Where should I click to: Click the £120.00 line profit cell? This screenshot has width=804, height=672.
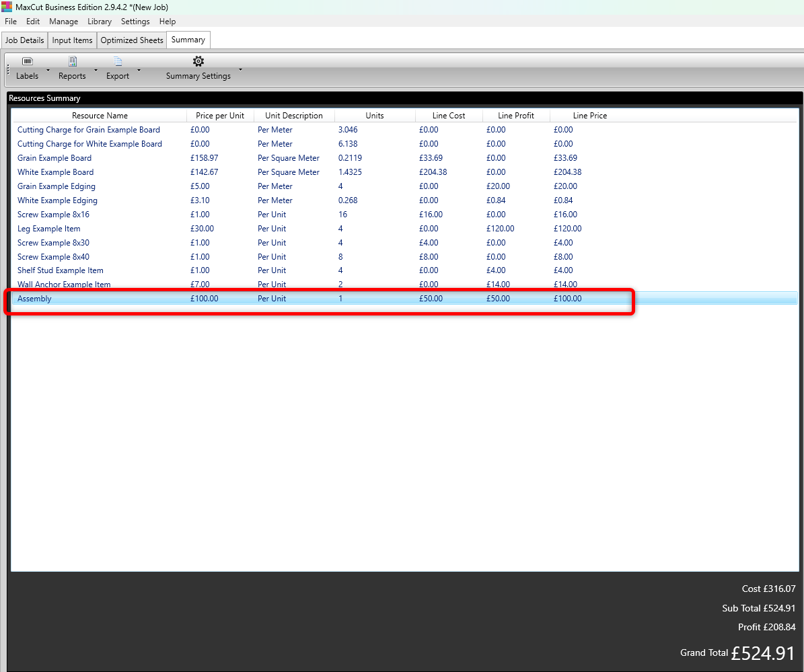500,229
